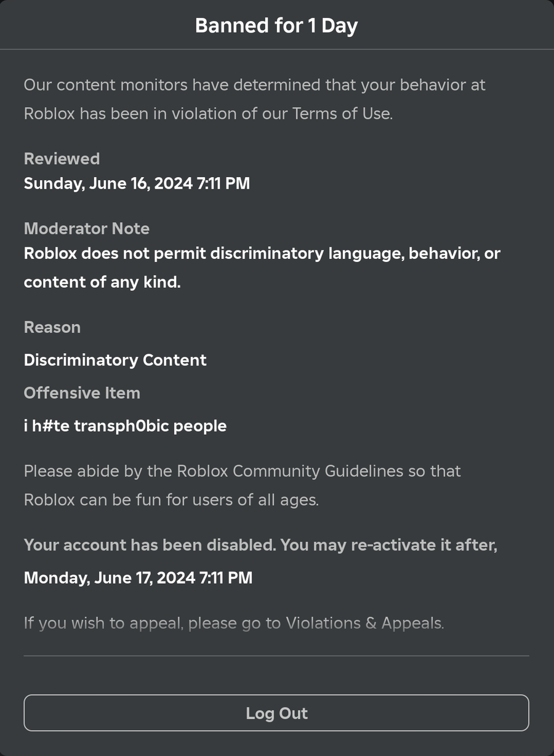The width and height of the screenshot is (554, 756).
Task: Select the Reason label
Action: 52,327
